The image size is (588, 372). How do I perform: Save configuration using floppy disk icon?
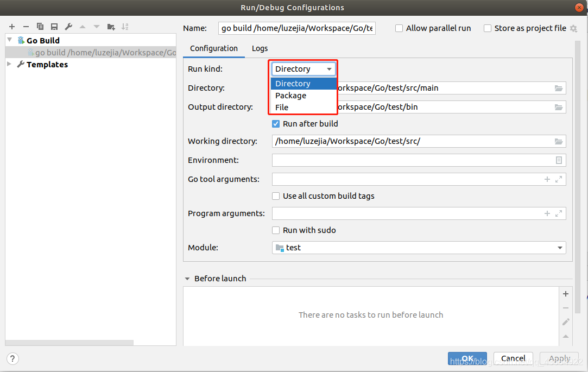54,27
